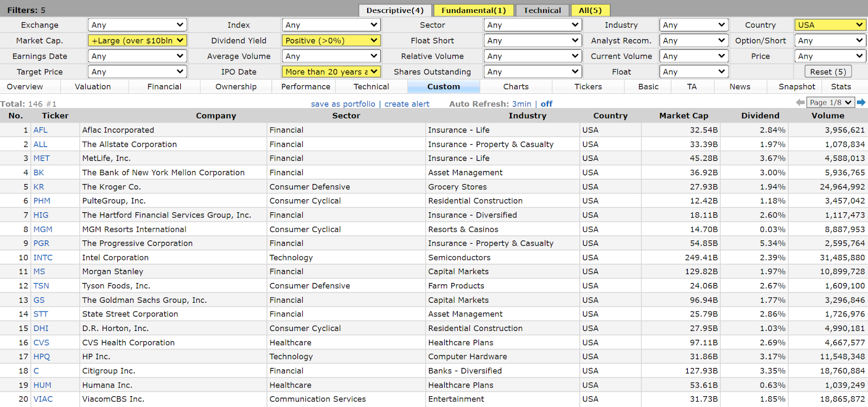Open the Page 1/8 selector

point(831,103)
